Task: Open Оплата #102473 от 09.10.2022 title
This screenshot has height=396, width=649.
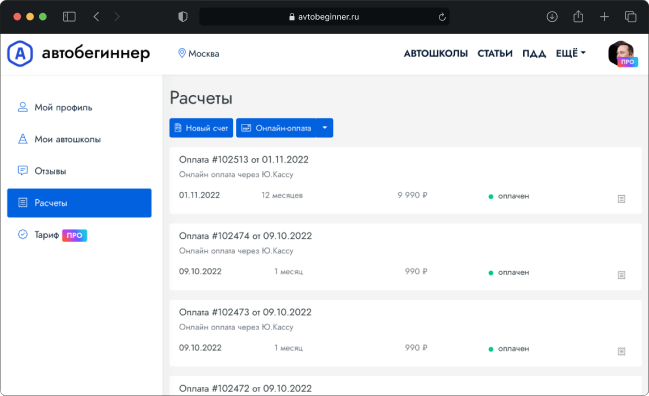Action: pyautogui.click(x=245, y=312)
